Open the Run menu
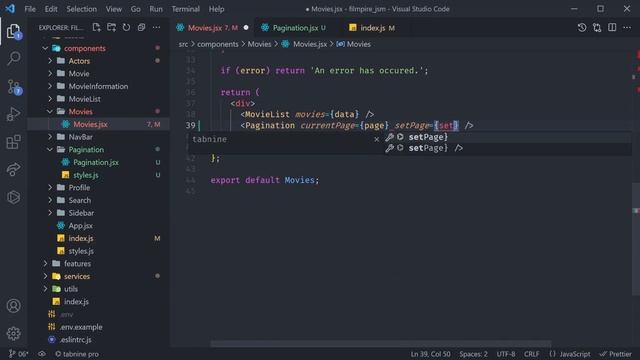The width and height of the screenshot is (640, 360). pyautogui.click(x=156, y=9)
